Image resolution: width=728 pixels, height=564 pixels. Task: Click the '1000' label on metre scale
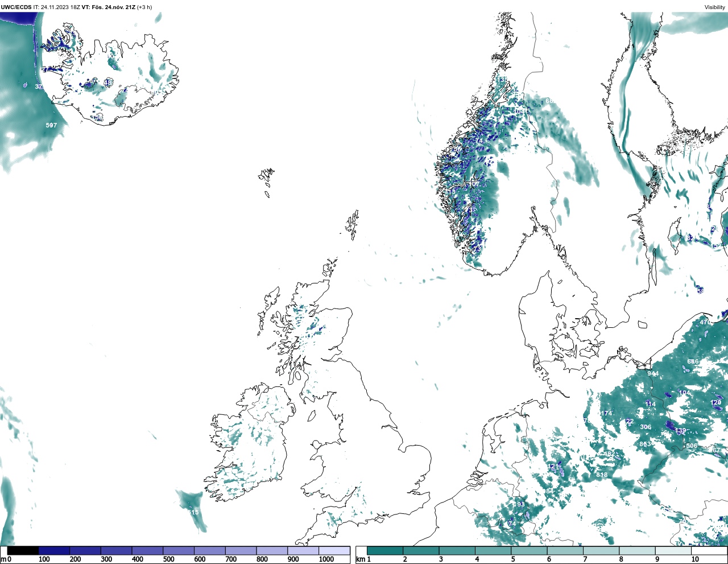[x=326, y=559]
